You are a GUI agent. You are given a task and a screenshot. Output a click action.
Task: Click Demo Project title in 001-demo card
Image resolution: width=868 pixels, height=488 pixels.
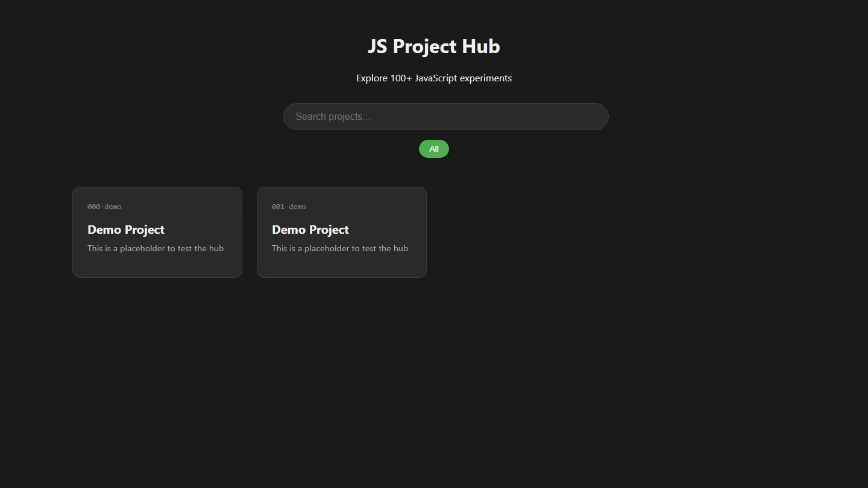click(310, 230)
